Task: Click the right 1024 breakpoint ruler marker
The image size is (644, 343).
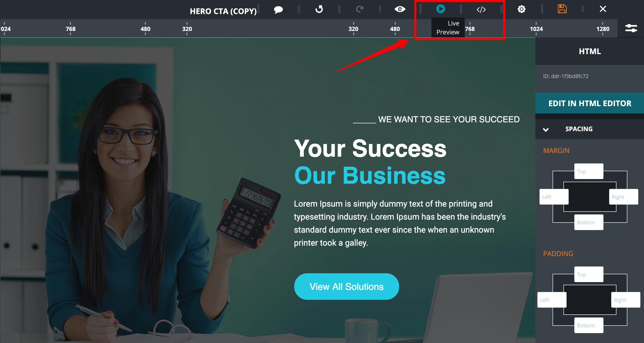Action: coord(536,29)
